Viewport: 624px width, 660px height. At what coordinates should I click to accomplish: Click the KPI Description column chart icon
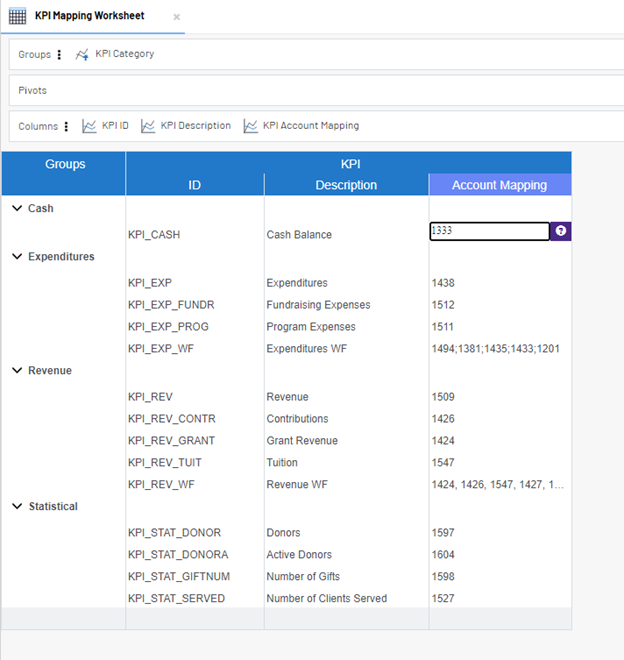[x=148, y=126]
